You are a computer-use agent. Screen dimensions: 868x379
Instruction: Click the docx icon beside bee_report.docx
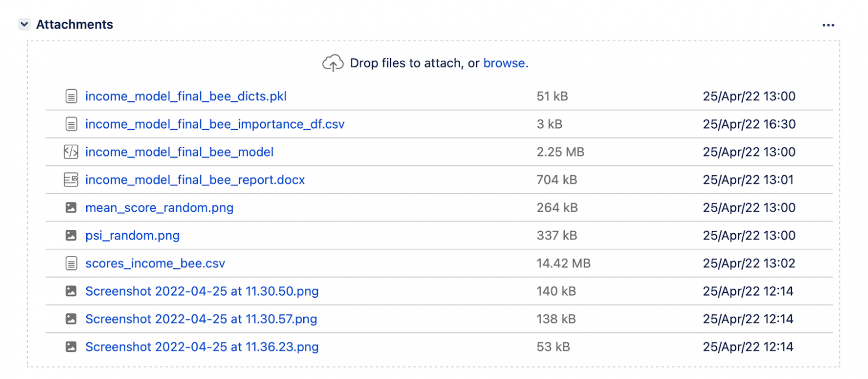[x=71, y=180]
